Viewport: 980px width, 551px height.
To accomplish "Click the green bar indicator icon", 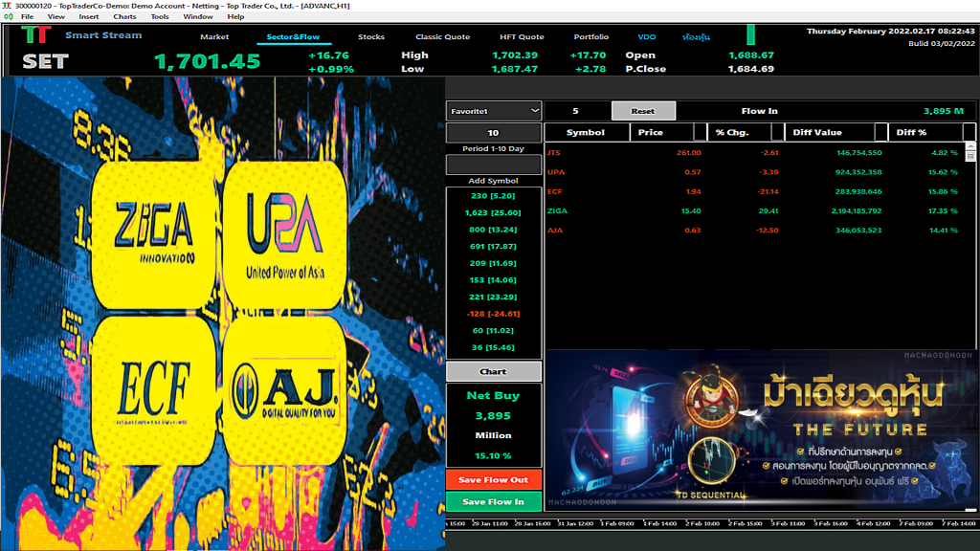I will click(x=750, y=34).
